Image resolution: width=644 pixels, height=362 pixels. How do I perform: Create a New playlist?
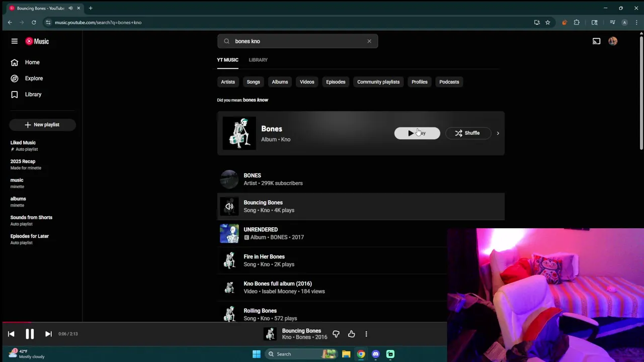[x=42, y=125]
